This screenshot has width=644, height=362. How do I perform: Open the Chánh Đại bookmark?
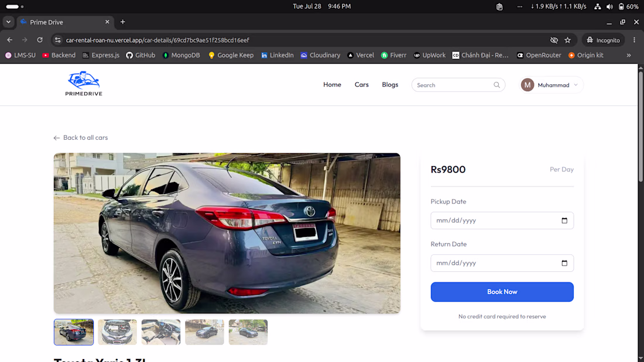[480, 55]
